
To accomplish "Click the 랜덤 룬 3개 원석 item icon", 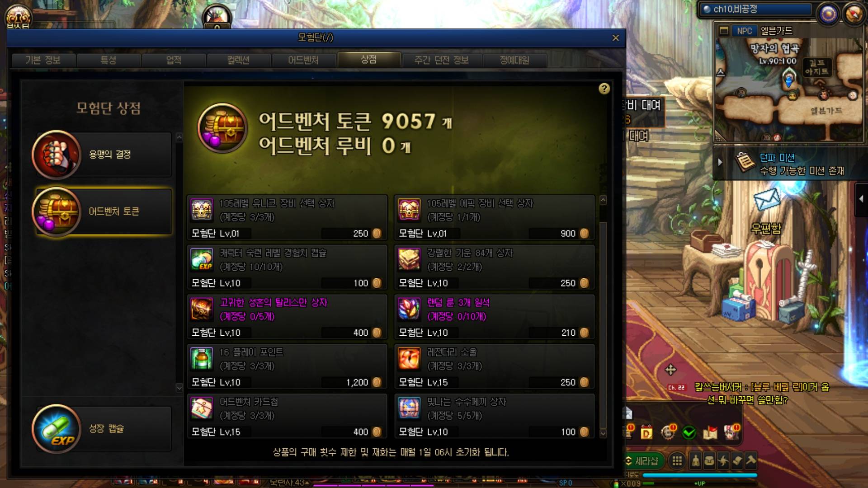I will 409,310.
